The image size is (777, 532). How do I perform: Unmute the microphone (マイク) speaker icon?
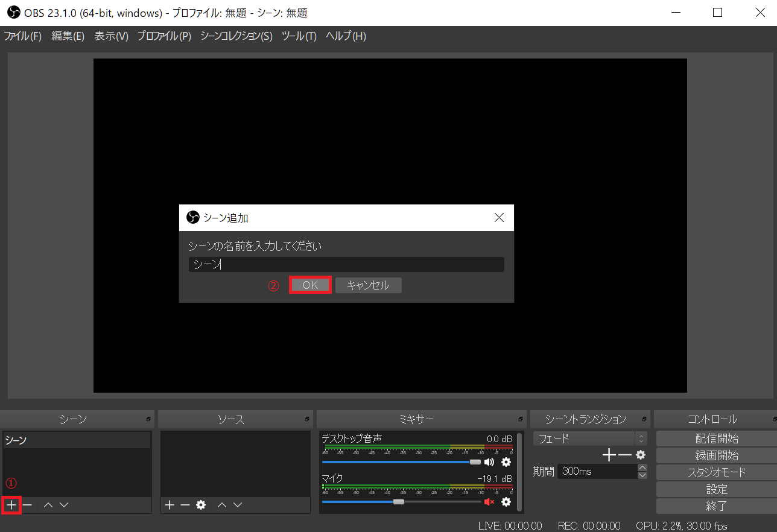click(x=489, y=502)
